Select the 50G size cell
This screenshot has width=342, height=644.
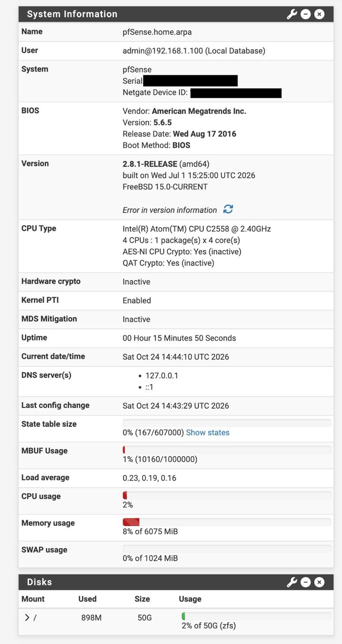click(x=145, y=618)
